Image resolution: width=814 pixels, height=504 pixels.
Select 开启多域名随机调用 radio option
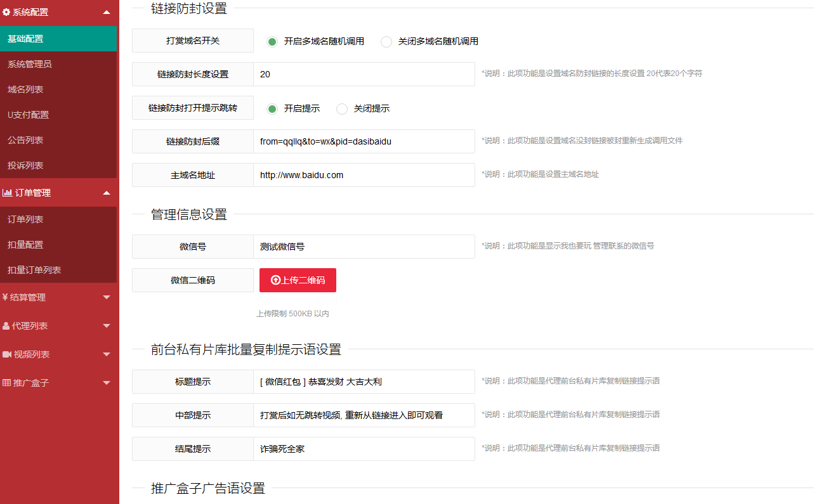click(x=272, y=42)
